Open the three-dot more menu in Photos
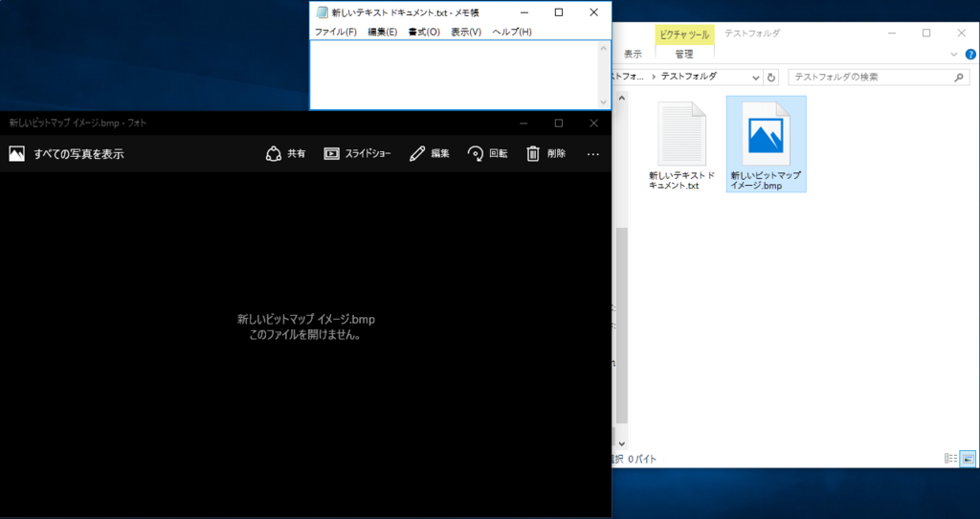Viewport: 980px width, 519px height. point(593,154)
